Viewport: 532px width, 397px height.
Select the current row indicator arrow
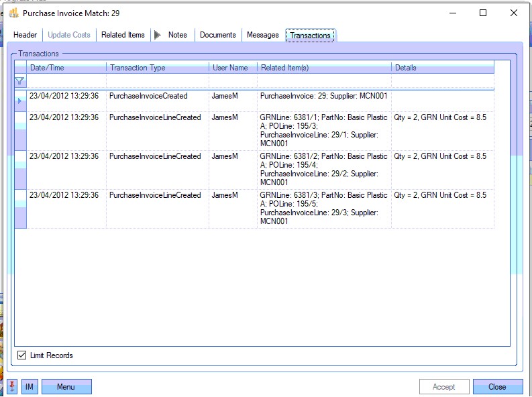[20, 101]
